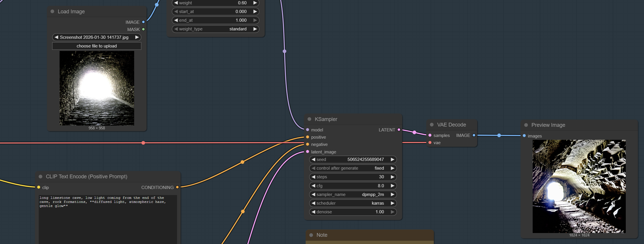Open the sampler_name dropdown showing dpmpp_2m
Screen dimensions: 644x244
[x=353, y=195]
